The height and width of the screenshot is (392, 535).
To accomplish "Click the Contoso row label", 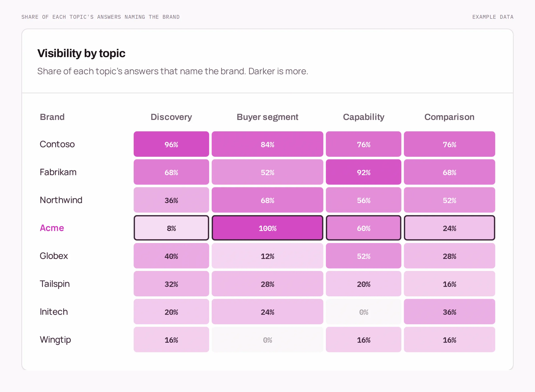I will 57,144.
